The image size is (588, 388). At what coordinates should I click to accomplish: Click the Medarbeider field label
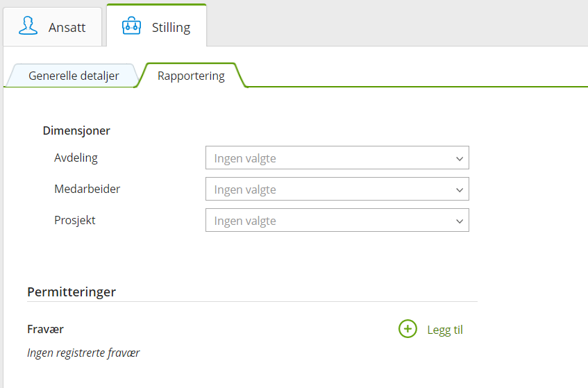coord(87,189)
